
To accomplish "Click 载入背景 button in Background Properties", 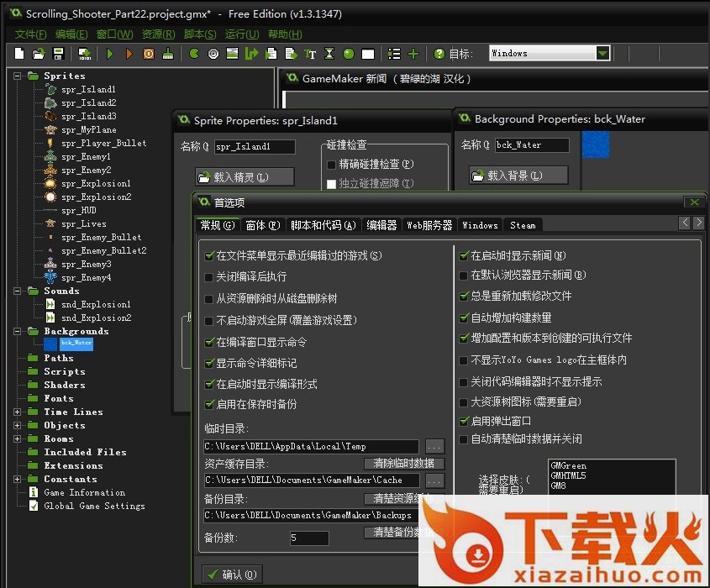I will coord(518,176).
